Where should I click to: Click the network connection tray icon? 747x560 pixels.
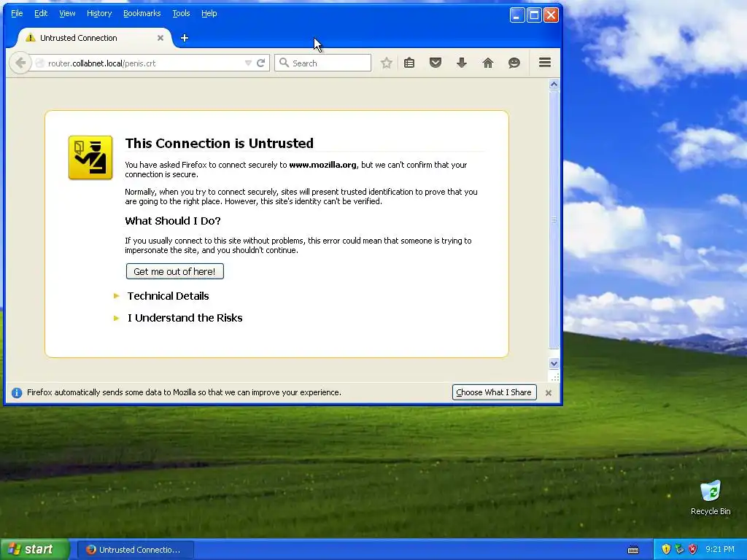679,550
